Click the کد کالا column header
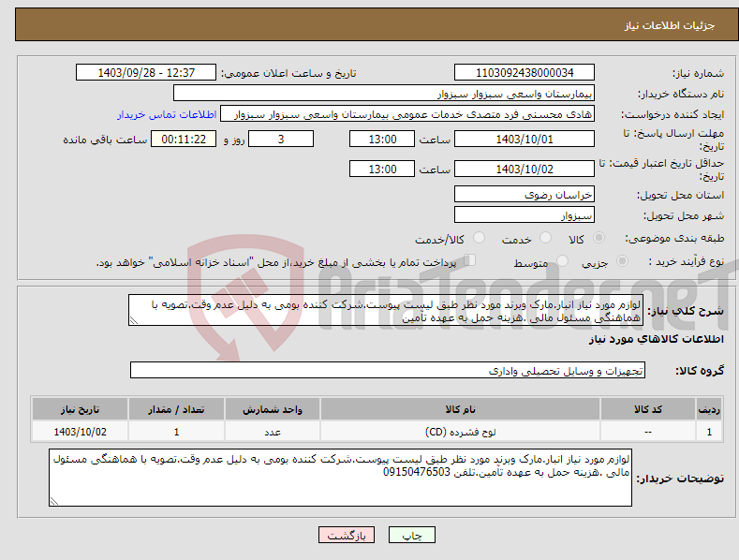Image resolution: width=739 pixels, height=560 pixels. tap(648, 409)
